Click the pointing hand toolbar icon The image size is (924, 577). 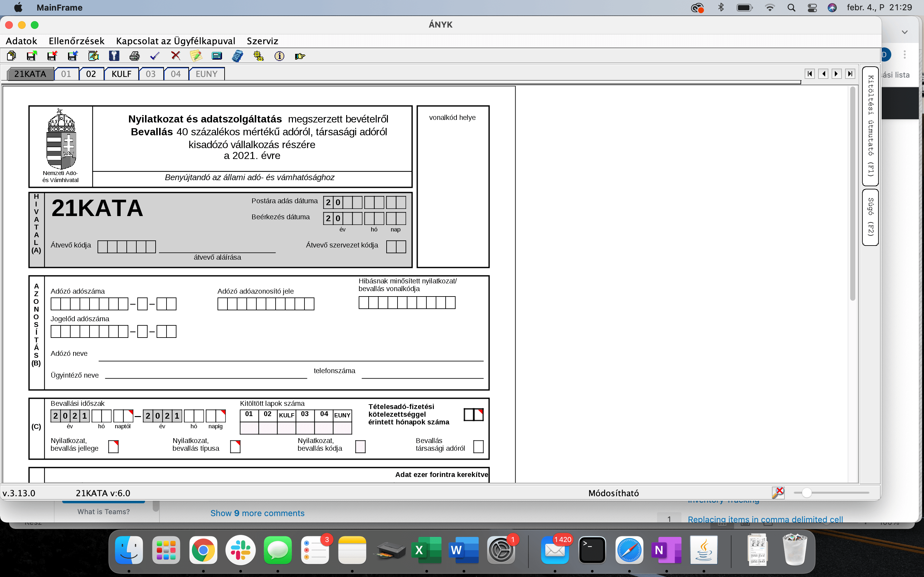pos(300,56)
